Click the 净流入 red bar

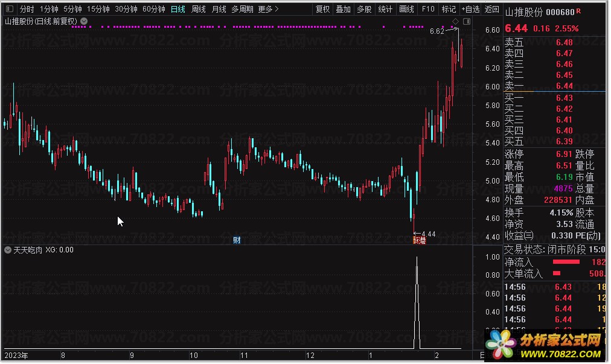pos(566,262)
